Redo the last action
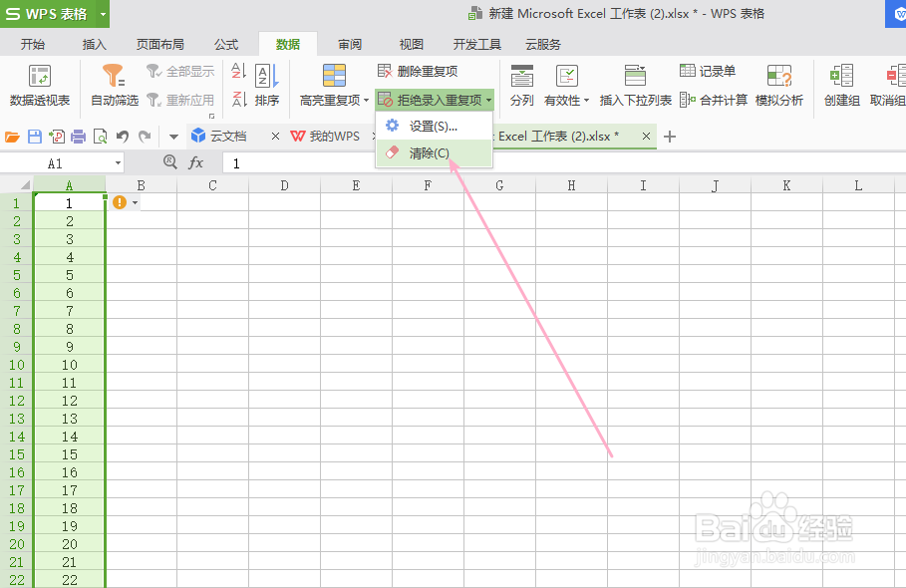This screenshot has height=588, width=906. click(145, 137)
